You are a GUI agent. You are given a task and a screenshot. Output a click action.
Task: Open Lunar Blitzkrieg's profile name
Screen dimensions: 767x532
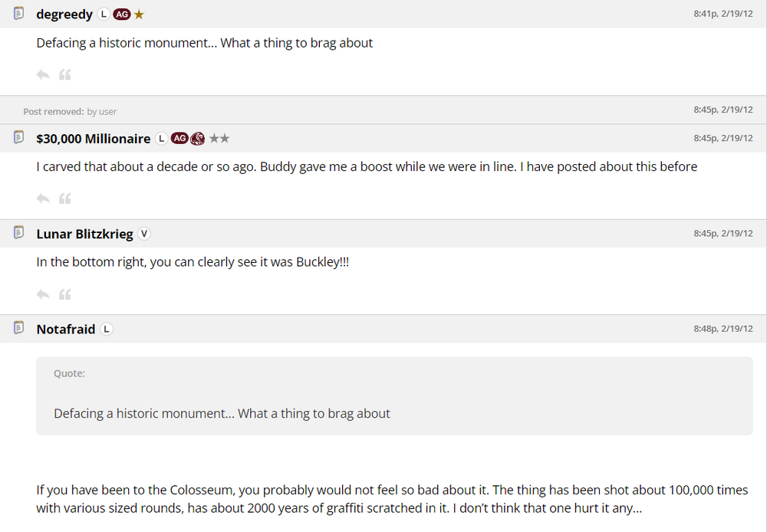pyautogui.click(x=84, y=234)
